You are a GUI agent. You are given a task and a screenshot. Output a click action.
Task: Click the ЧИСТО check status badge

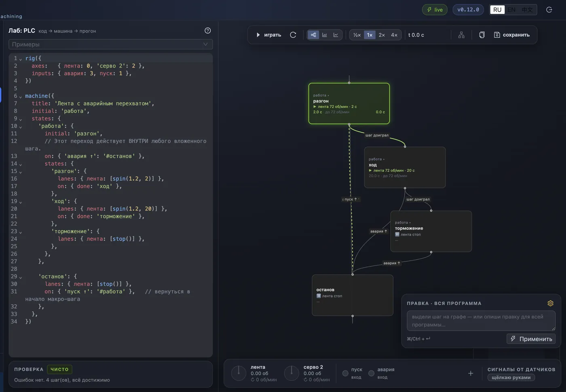[59, 369]
